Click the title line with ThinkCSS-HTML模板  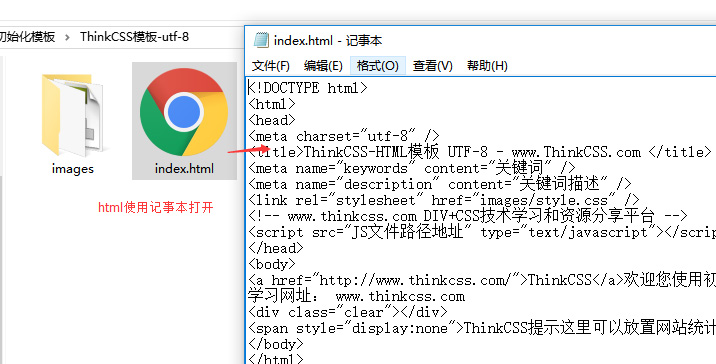479,152
